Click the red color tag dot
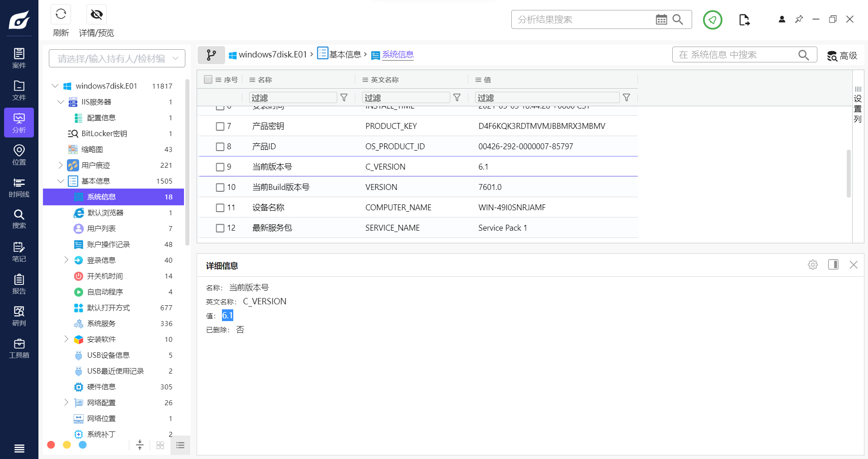Viewport: 868px width, 459px height. point(51,445)
